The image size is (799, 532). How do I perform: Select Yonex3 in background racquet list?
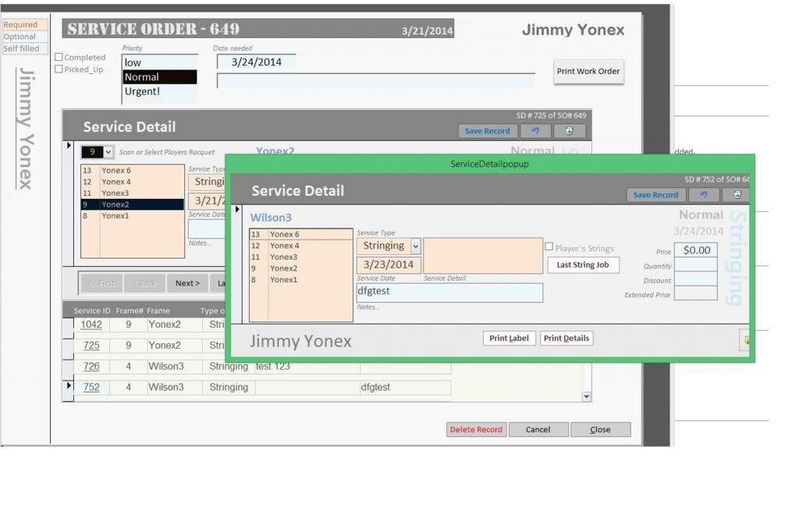pyautogui.click(x=132, y=193)
